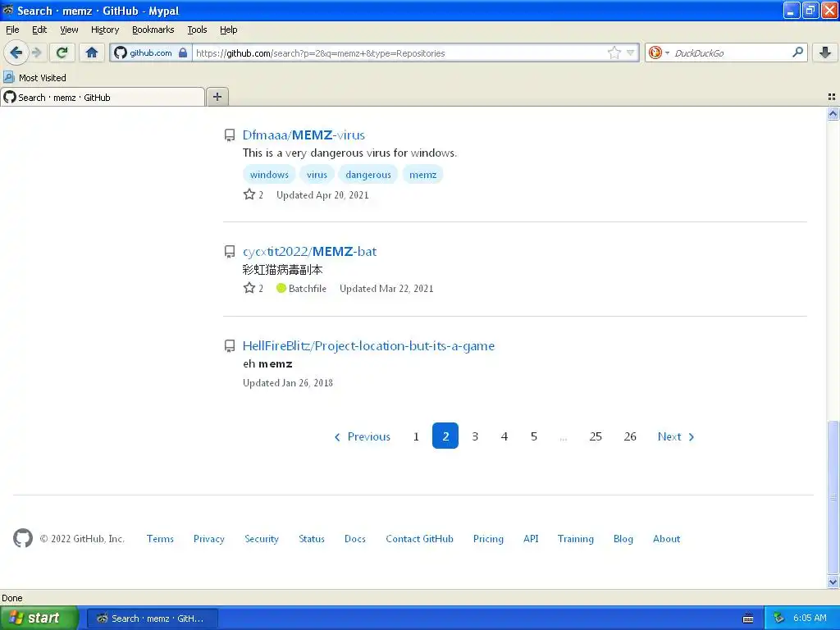Open the History menu

(x=104, y=30)
